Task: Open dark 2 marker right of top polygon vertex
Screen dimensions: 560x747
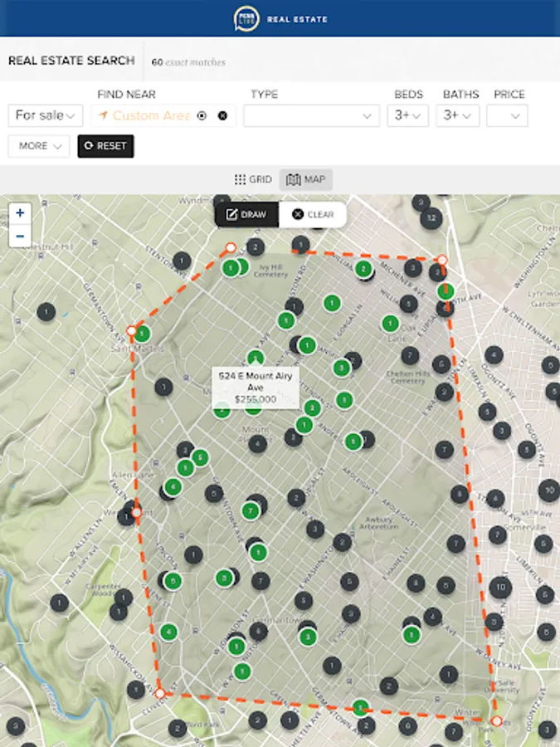Action: 256,247
